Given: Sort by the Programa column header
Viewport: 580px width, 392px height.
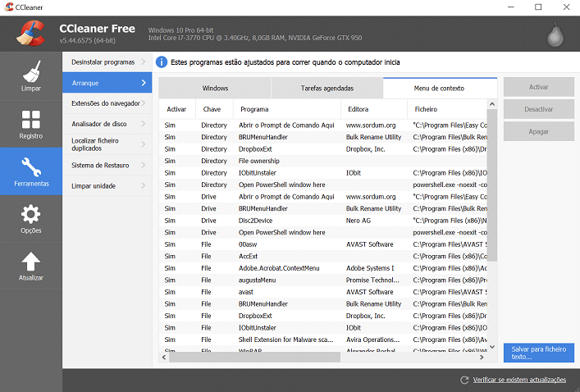Looking at the screenshot, I should pos(286,109).
